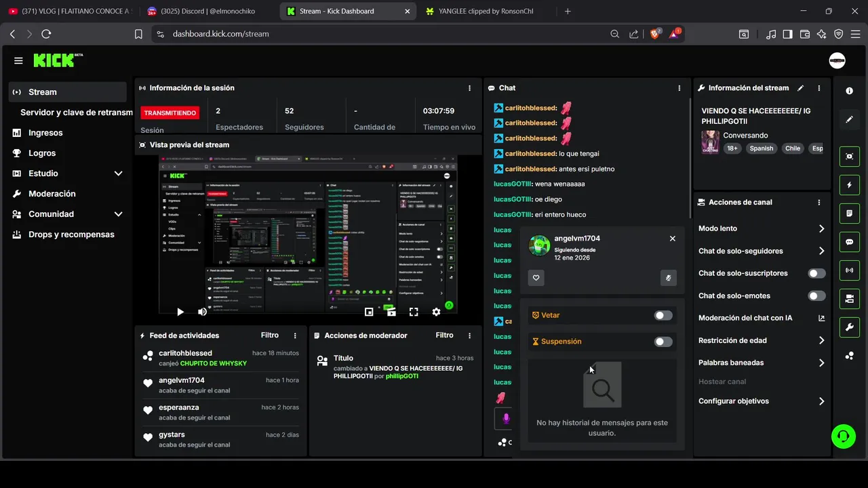Click the purple microphone icon in chat

pos(506,419)
